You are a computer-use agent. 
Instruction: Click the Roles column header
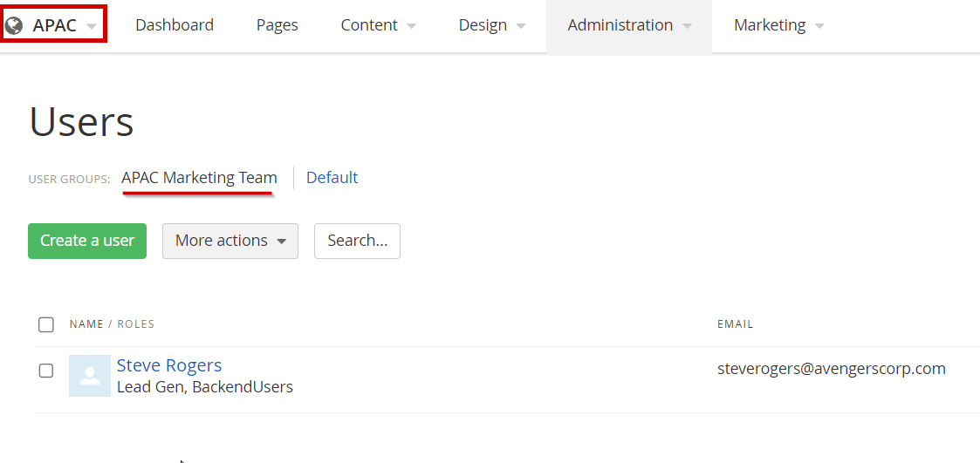(x=136, y=324)
